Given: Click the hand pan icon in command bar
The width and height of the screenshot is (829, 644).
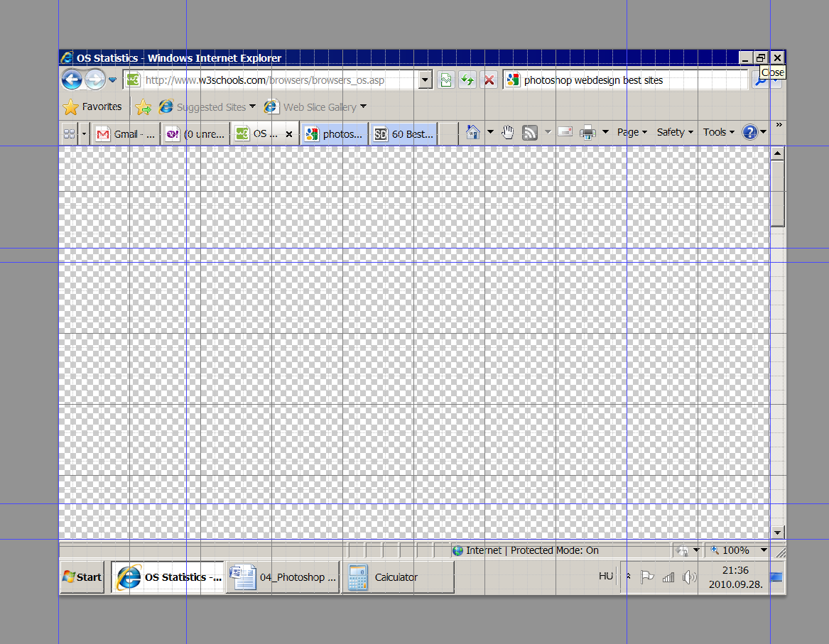Looking at the screenshot, I should click(x=507, y=133).
